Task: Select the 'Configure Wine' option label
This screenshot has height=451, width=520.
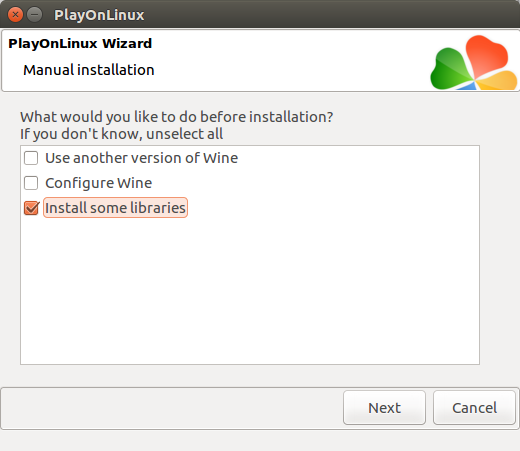Action: (x=99, y=183)
